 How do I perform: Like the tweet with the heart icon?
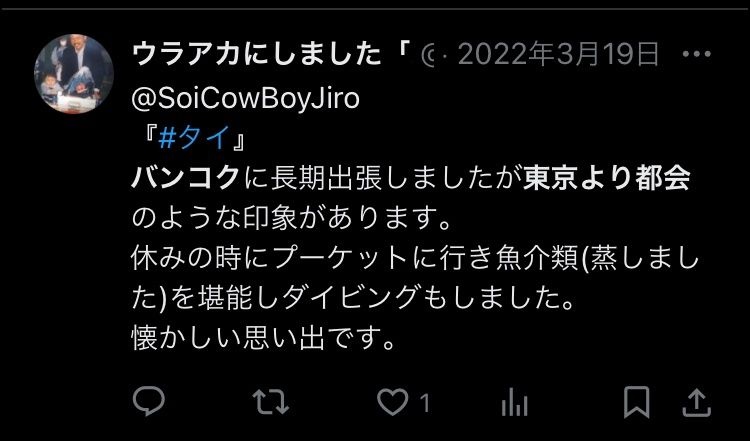[393, 402]
